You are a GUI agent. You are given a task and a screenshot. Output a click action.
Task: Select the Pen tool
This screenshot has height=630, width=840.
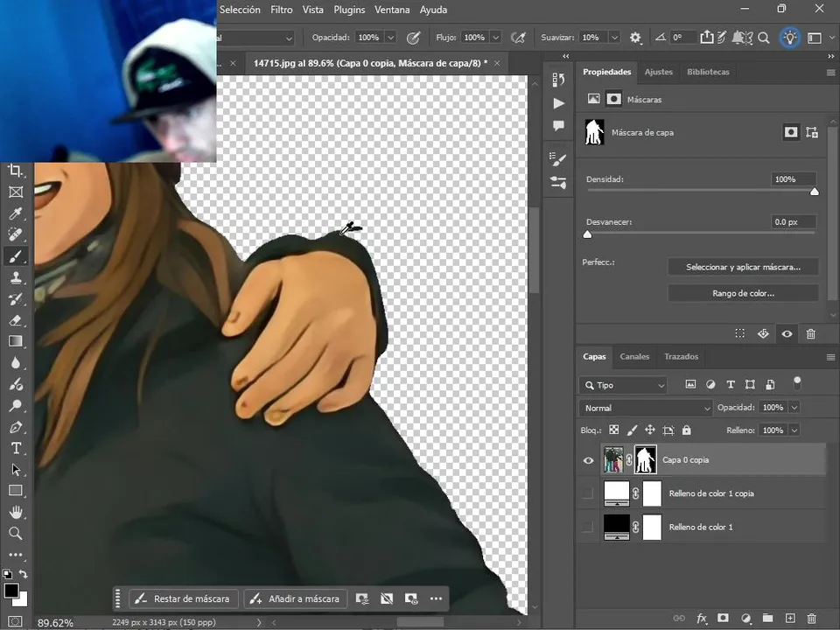click(x=16, y=427)
